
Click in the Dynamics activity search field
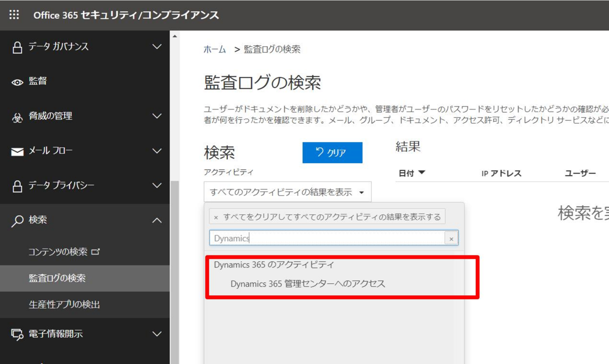327,238
